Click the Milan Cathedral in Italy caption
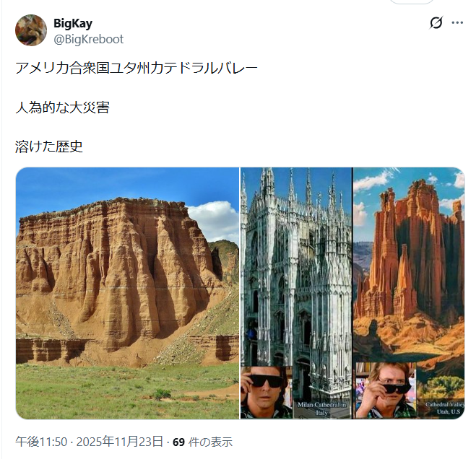This screenshot has height=459, width=476. point(321,408)
